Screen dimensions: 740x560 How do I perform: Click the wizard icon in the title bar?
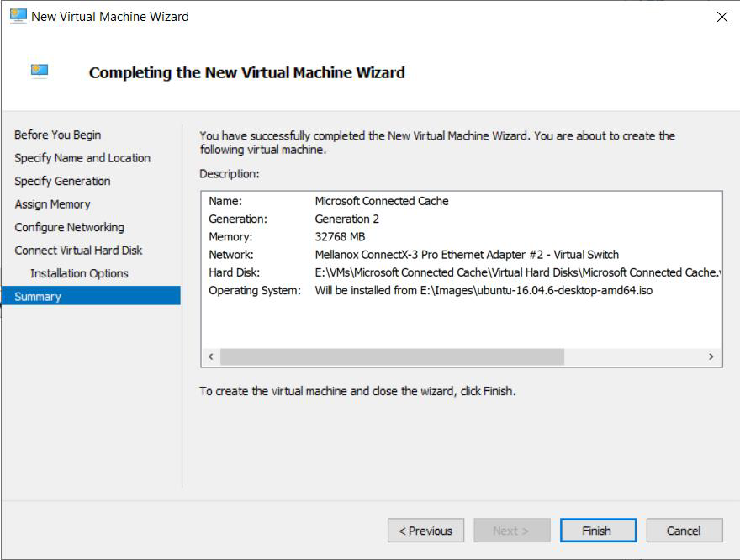coord(18,16)
